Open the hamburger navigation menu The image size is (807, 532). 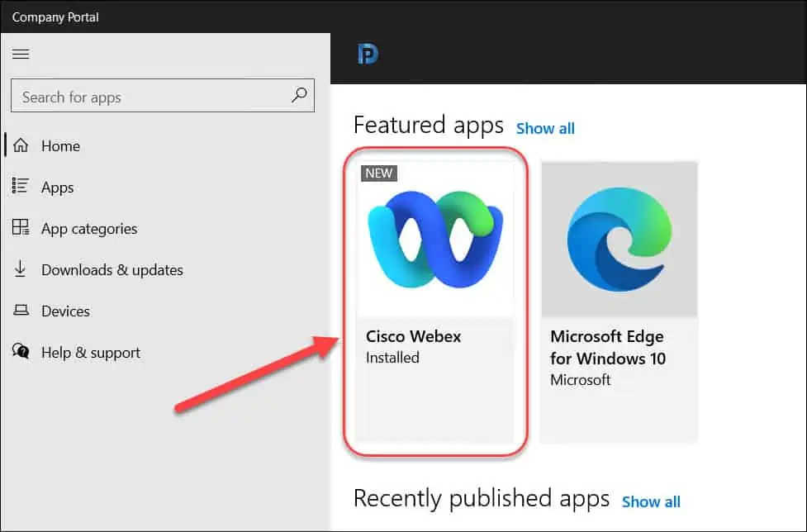(21, 54)
